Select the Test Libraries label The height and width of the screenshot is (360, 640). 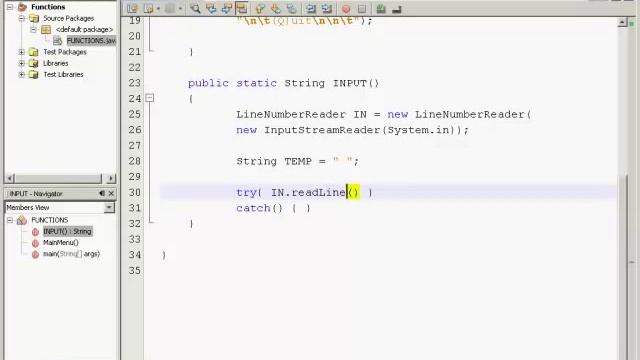[x=63, y=74]
